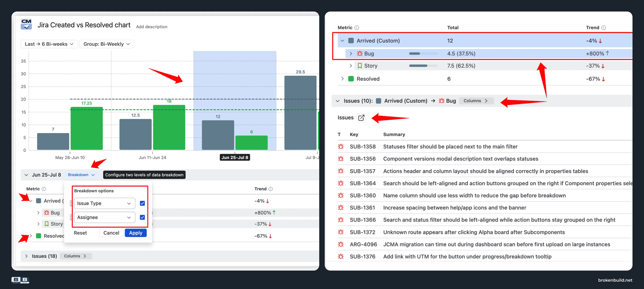Screen dimensions: 644x289
Task: Click the Bug 37.5% progress bar
Action: tap(423, 53)
